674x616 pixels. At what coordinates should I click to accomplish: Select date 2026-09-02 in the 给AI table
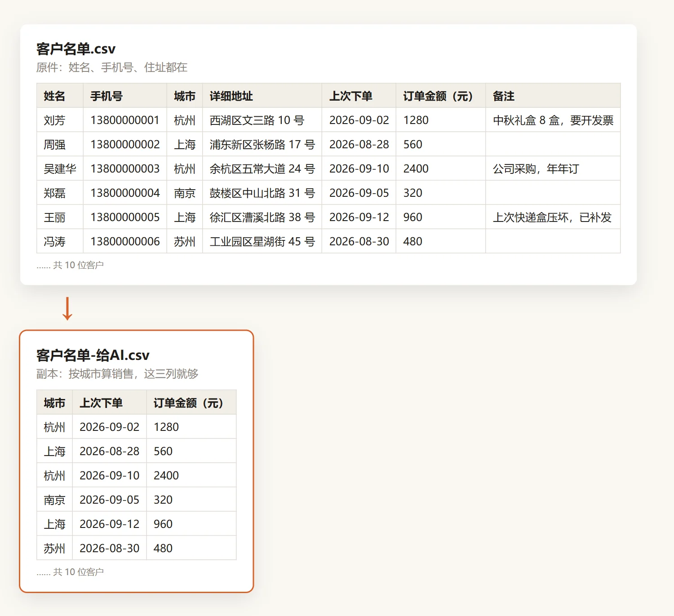(110, 427)
